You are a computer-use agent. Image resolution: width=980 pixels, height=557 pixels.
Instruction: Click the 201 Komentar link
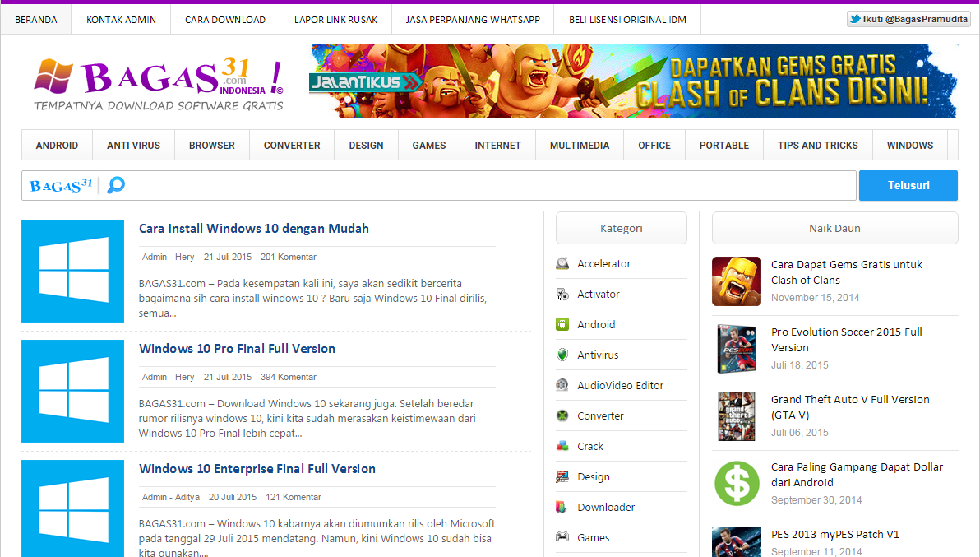tap(288, 257)
